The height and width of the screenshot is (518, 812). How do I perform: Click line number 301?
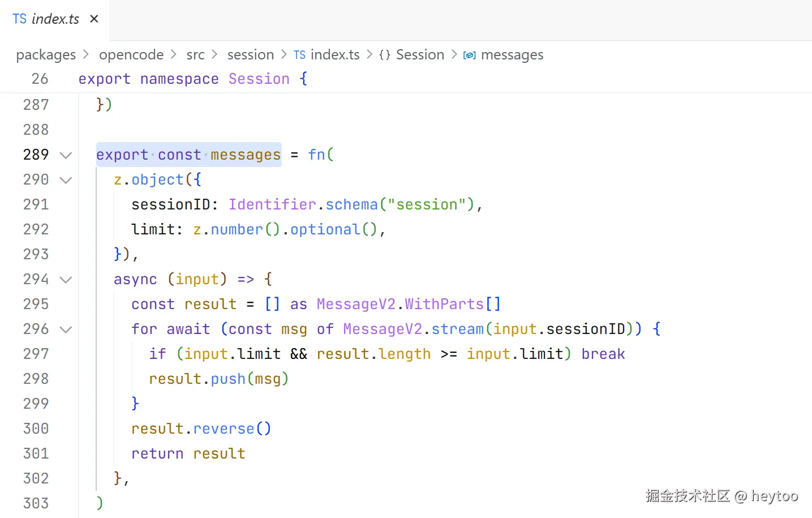36,453
